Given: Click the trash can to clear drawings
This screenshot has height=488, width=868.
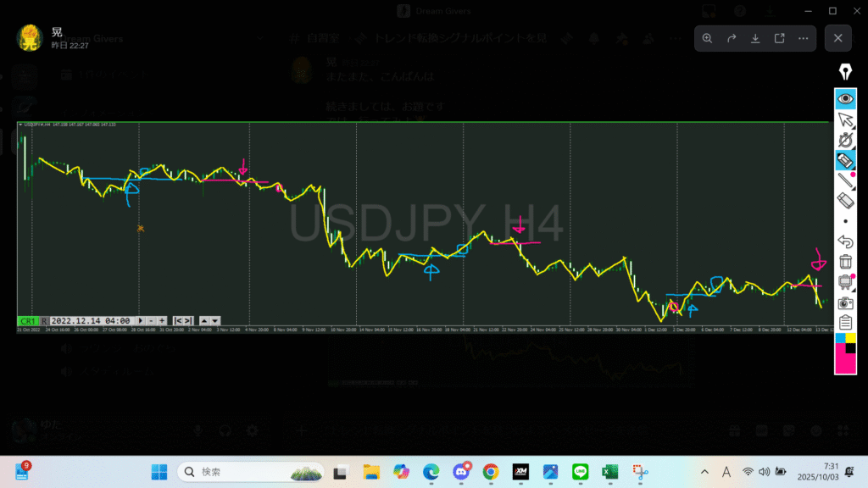Looking at the screenshot, I should [x=845, y=262].
